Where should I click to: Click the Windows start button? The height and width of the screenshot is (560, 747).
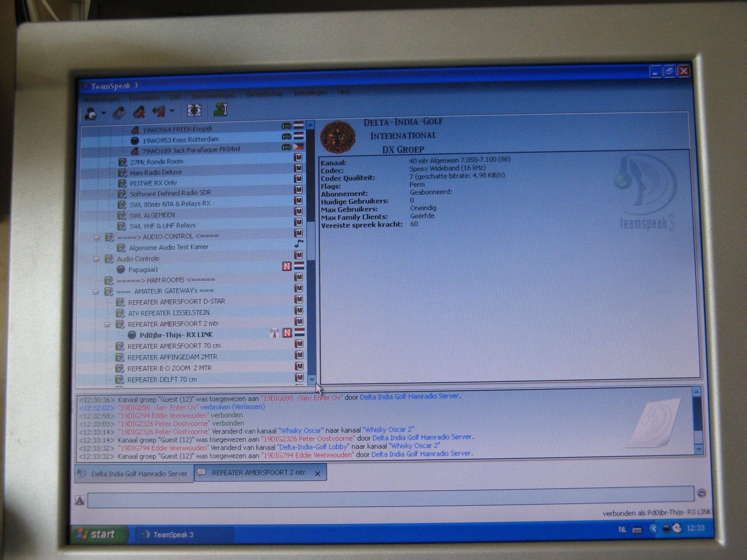100,534
